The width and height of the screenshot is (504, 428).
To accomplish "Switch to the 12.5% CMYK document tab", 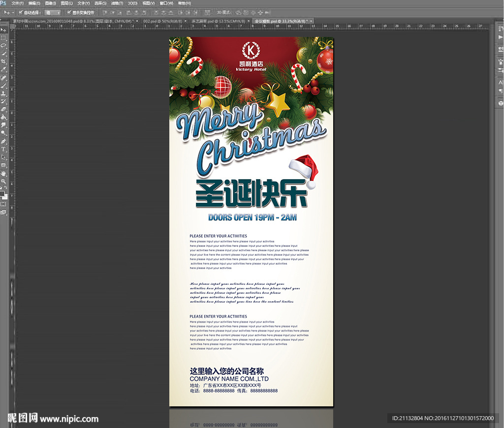I will click(219, 21).
